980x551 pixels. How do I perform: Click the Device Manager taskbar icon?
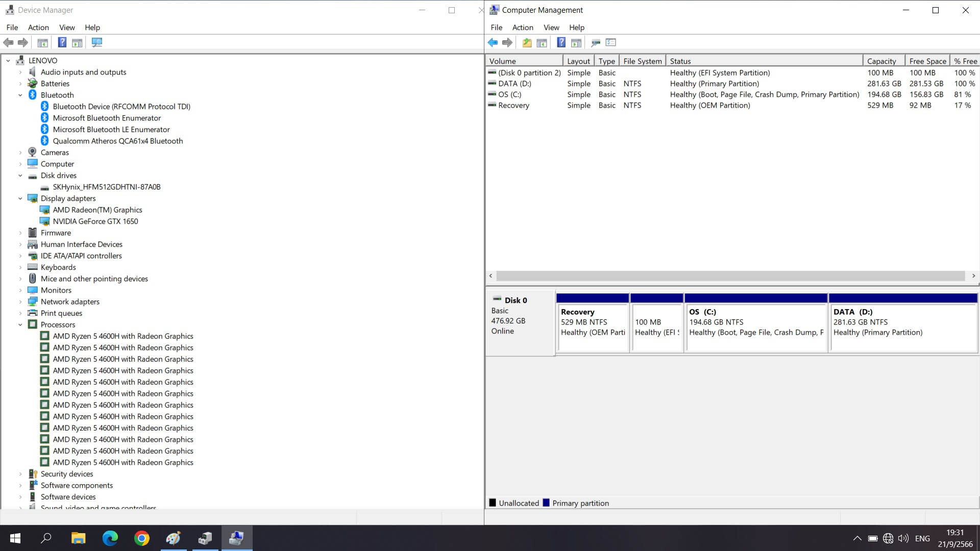(x=205, y=538)
